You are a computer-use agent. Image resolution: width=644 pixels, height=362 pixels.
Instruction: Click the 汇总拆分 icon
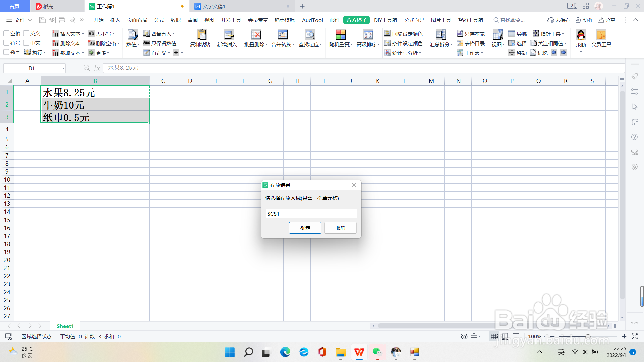pos(441,35)
